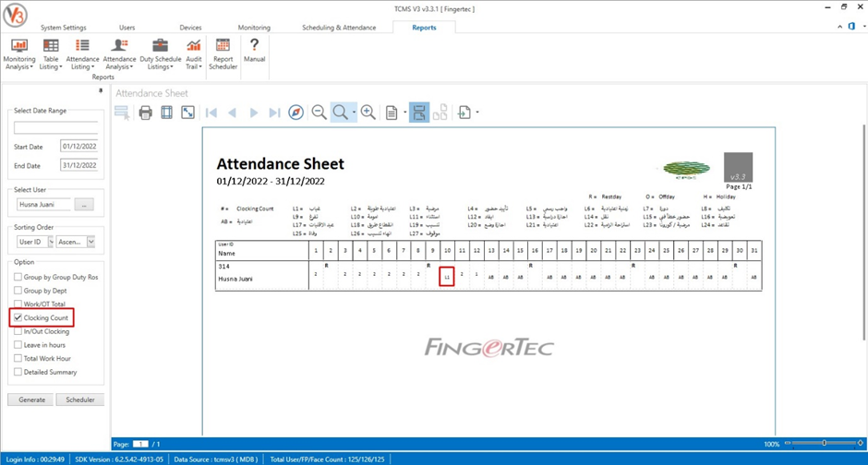The image size is (868, 465).
Task: Go to previous report page
Action: click(x=232, y=113)
